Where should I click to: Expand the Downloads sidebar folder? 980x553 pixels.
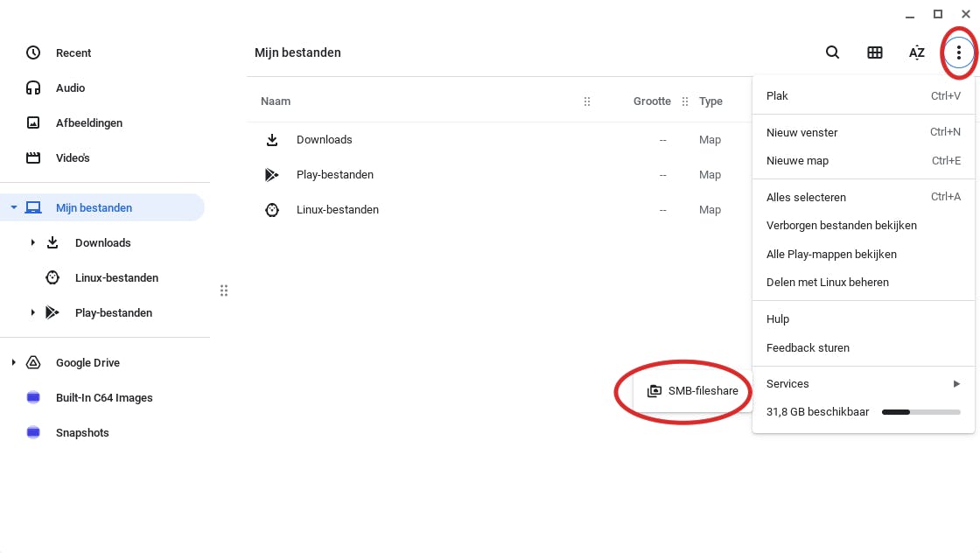[x=33, y=242]
